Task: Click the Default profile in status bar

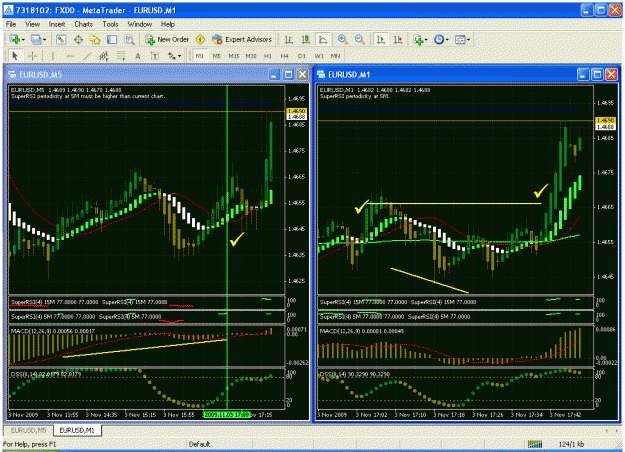Action: (x=199, y=444)
